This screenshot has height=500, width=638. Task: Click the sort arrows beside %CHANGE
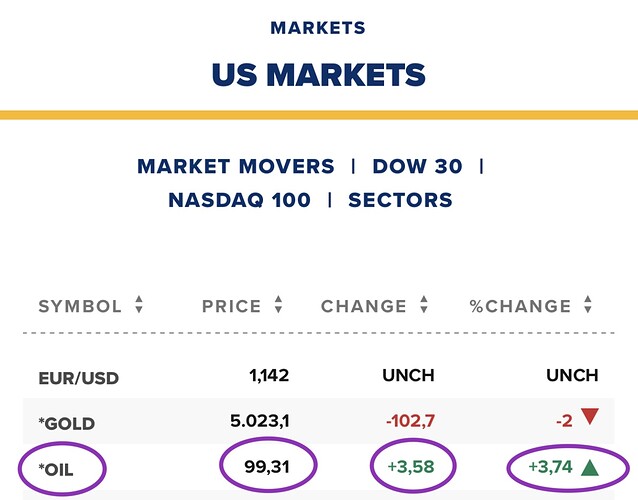[x=590, y=306]
